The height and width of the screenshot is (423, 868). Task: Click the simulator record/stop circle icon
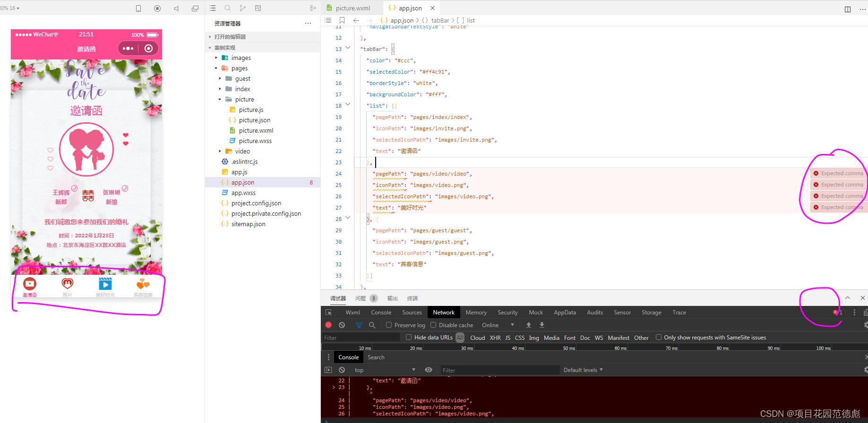coord(157,8)
